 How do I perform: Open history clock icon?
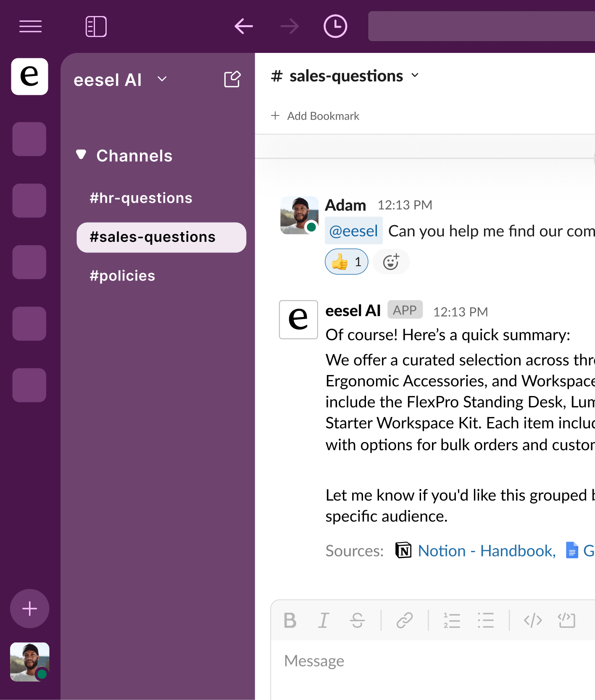(x=335, y=26)
